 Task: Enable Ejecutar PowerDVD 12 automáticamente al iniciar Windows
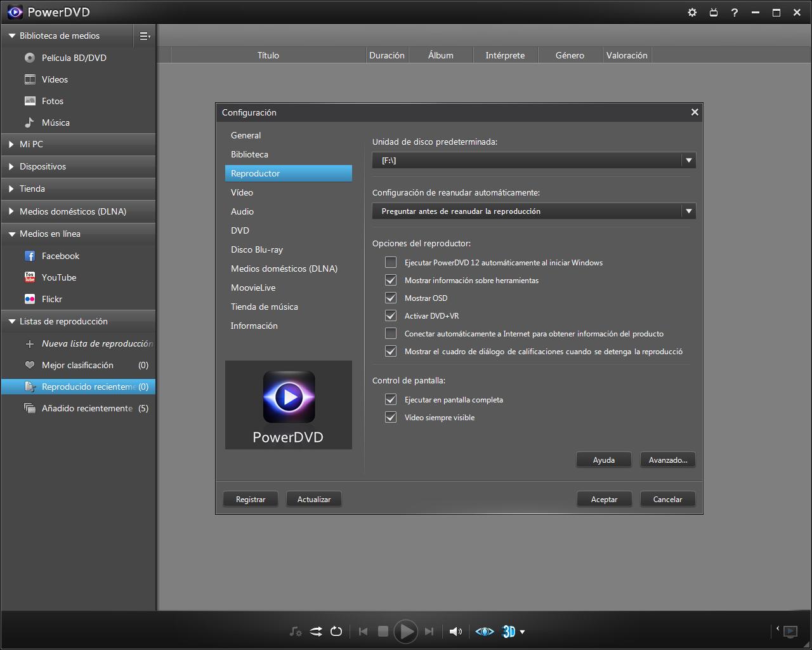click(391, 262)
